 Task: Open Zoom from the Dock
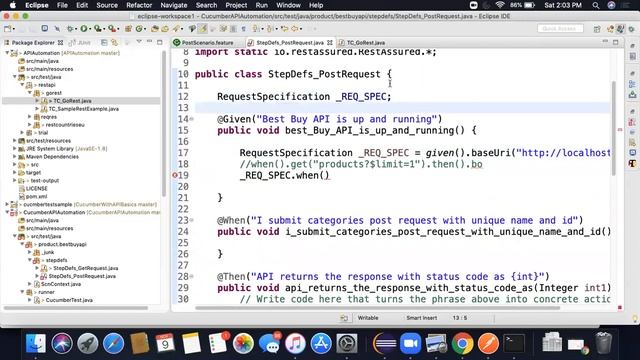tap(410, 343)
